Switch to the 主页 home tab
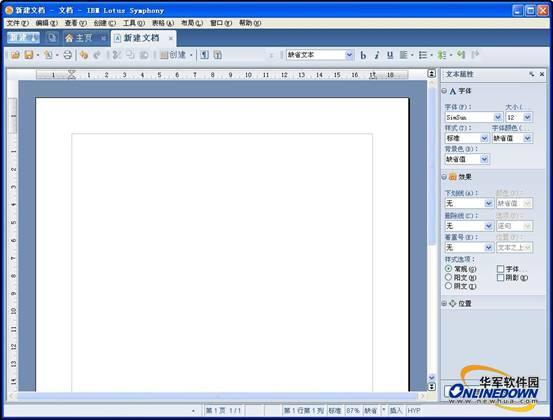This screenshot has height=420, width=553. tap(79, 38)
